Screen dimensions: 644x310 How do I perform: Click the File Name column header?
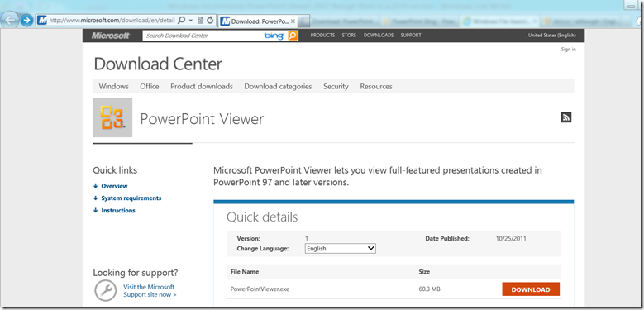coord(245,272)
